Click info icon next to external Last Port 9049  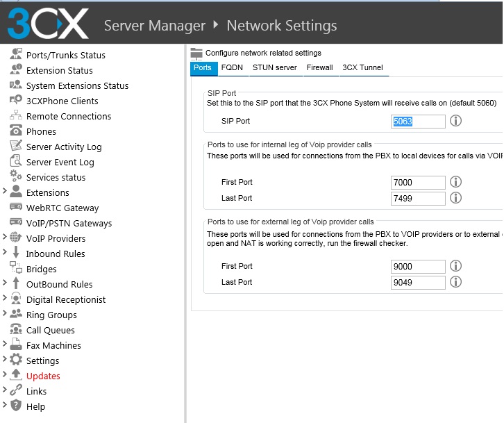[x=455, y=282]
